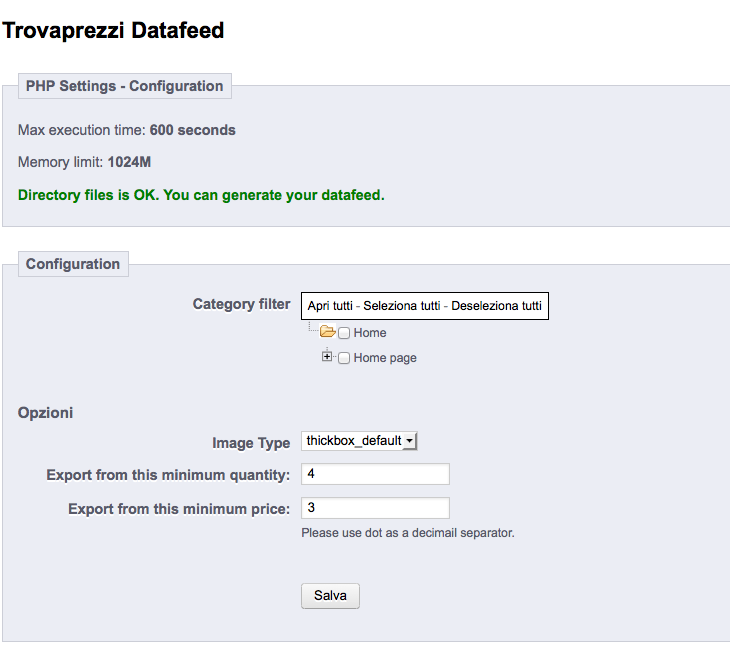The width and height of the screenshot is (730, 645).
Task: Click the PHP Settings - Configuration legend
Action: (124, 86)
